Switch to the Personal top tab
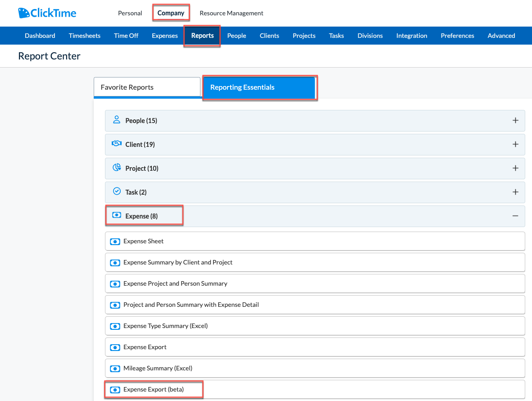The height and width of the screenshot is (401, 532). point(130,13)
